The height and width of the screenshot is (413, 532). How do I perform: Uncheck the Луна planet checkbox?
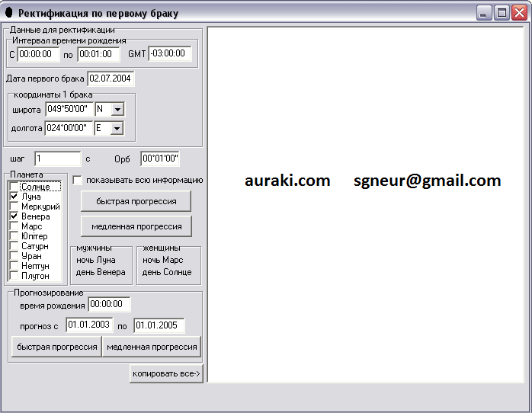click(14, 197)
